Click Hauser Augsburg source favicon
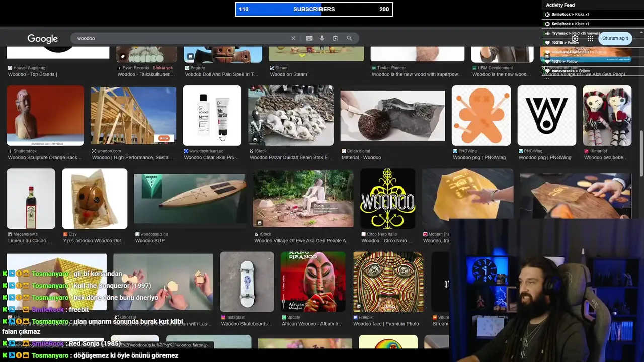Viewport: 644px width, 362px height. 10,68
